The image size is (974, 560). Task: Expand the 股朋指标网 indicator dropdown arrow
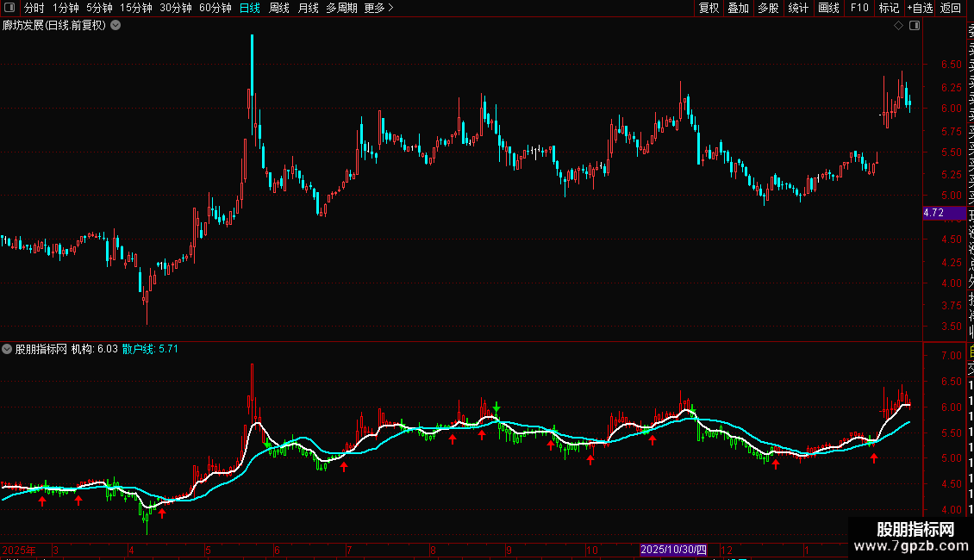coord(7,349)
